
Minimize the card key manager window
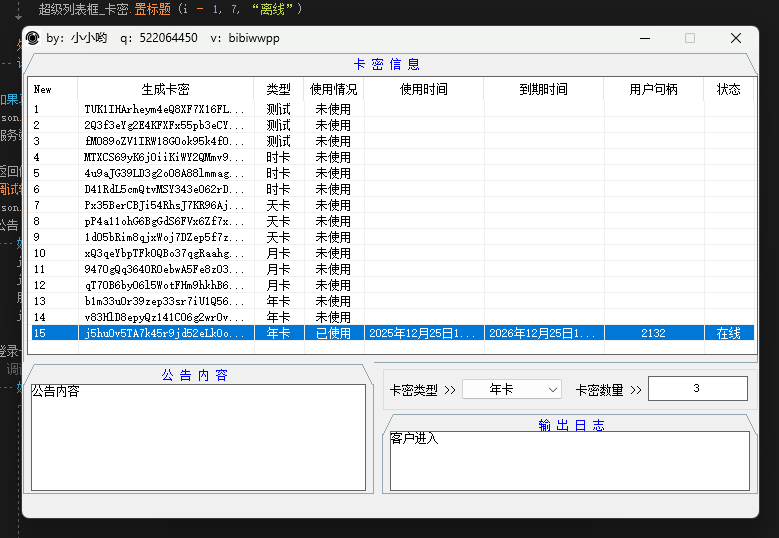pos(643,39)
